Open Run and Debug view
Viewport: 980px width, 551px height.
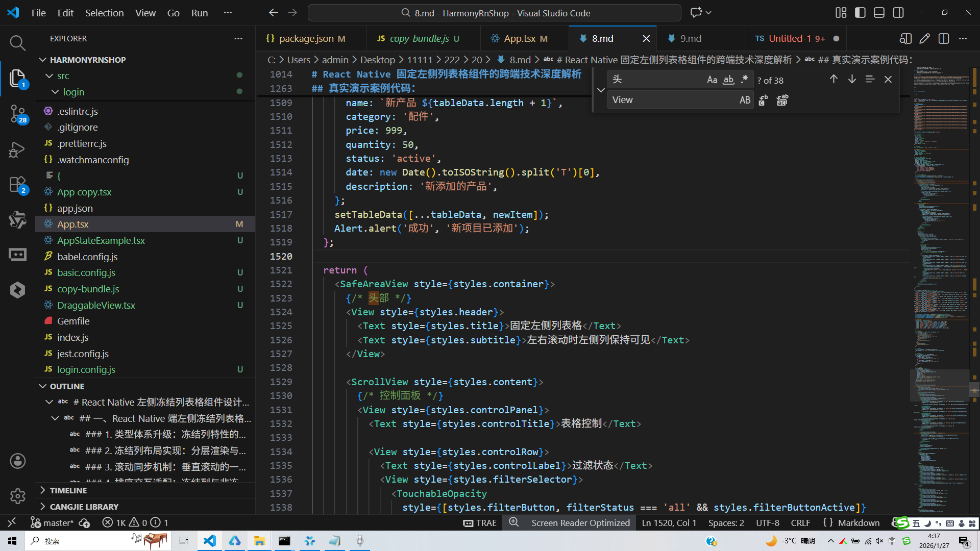[17, 149]
